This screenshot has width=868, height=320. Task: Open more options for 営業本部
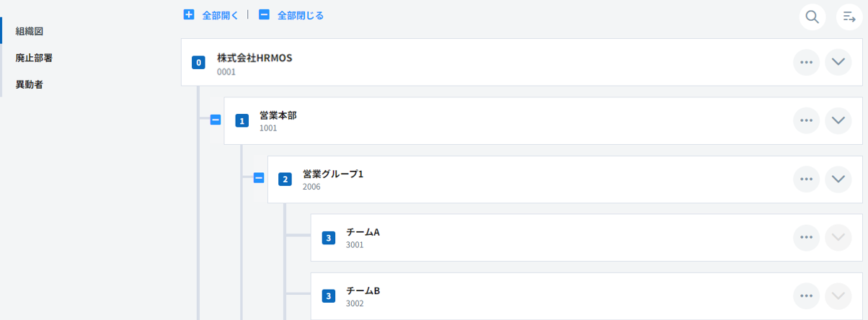pos(807,120)
